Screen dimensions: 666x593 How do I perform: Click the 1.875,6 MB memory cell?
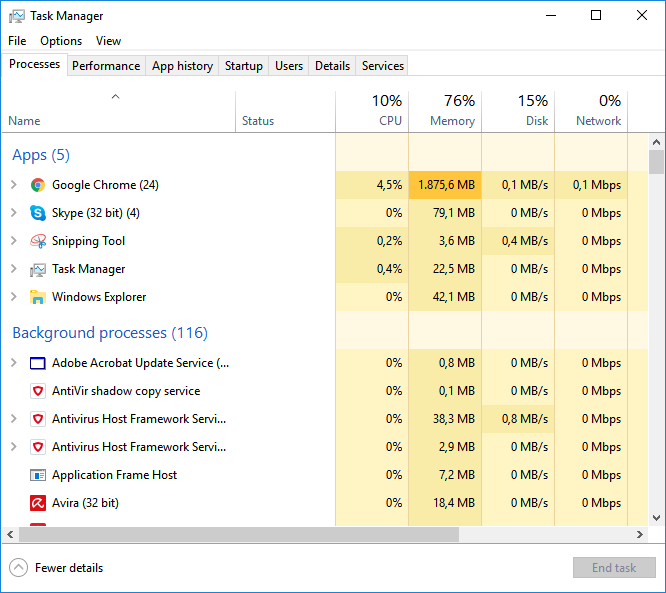tap(445, 185)
